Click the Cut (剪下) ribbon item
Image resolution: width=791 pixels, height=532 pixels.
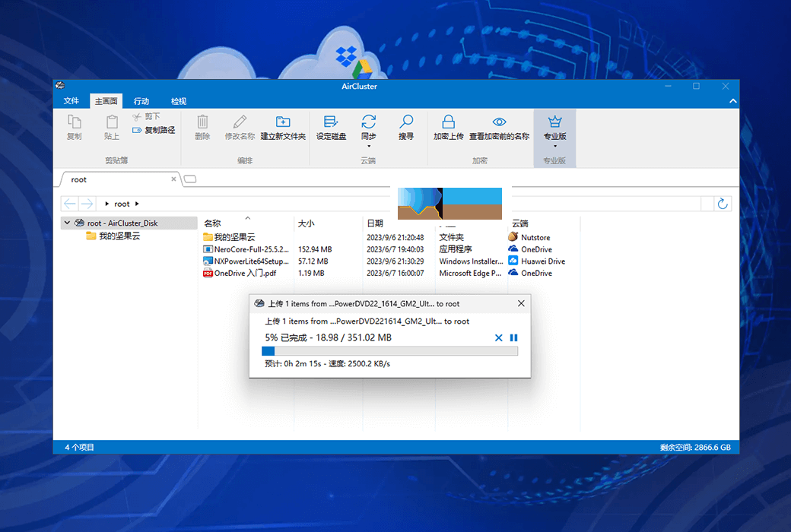tap(147, 116)
